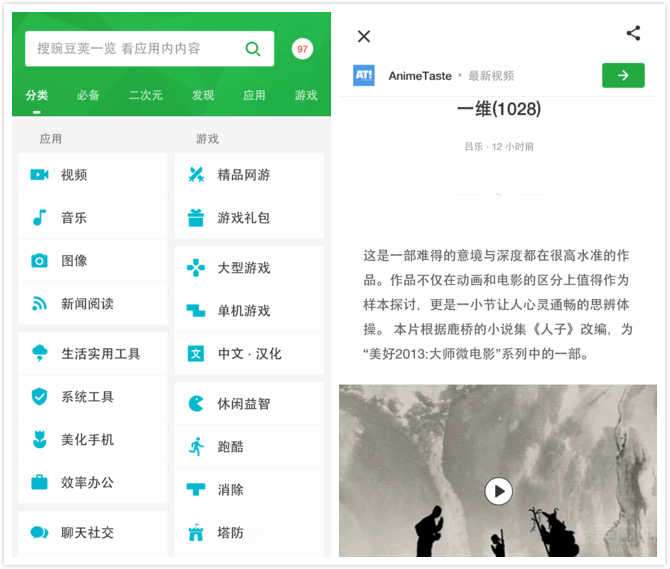Play the ink-painting video
The height and width of the screenshot is (569, 670).
[x=498, y=491]
